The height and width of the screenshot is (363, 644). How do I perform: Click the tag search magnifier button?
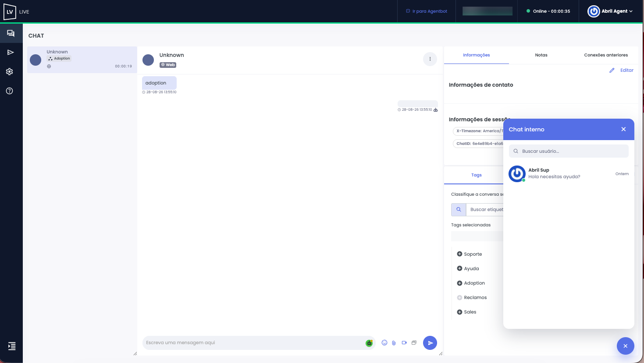click(x=459, y=210)
